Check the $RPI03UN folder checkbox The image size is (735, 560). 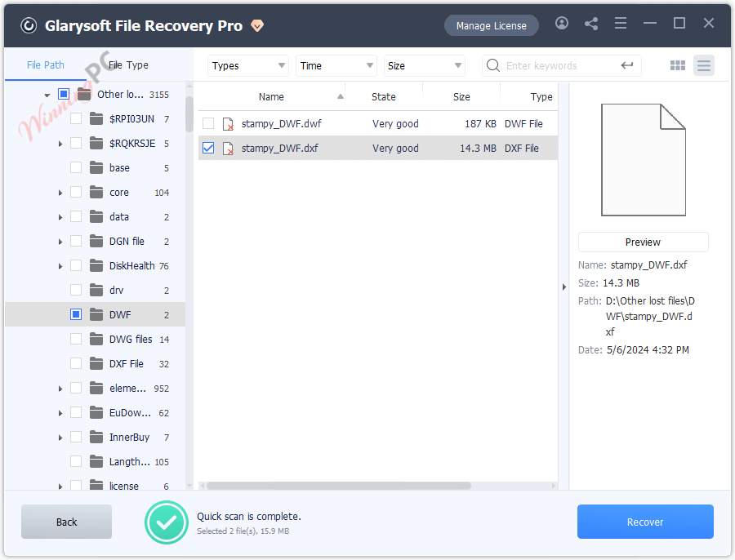pos(76,118)
